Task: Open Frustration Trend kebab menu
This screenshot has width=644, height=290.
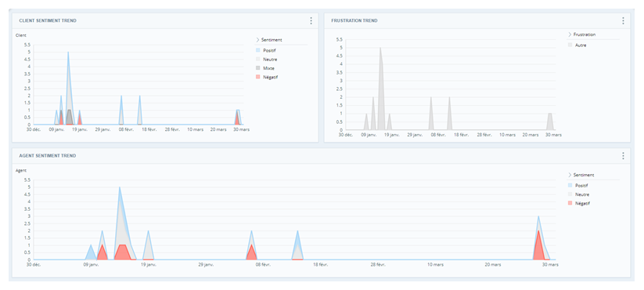Action: pyautogui.click(x=623, y=20)
